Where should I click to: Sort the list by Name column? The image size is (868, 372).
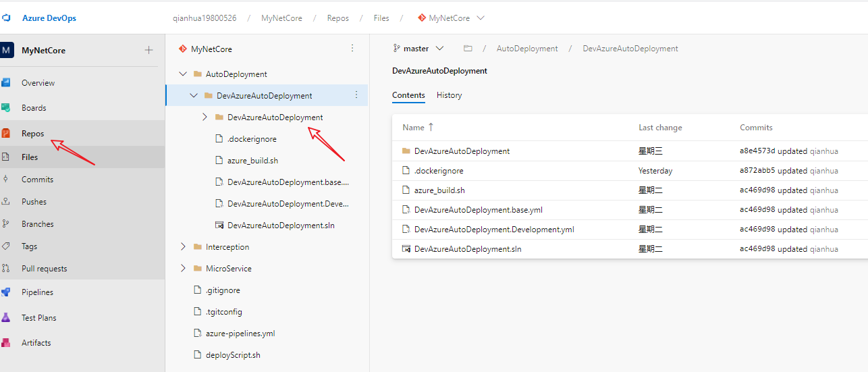point(413,128)
